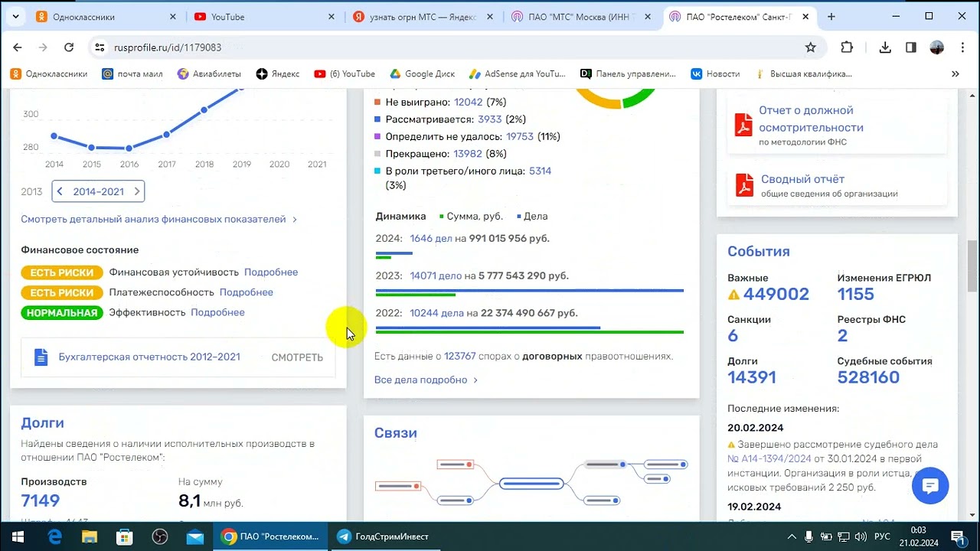Image resolution: width=980 pixels, height=551 pixels.
Task: Open the 5314 third-party cases link
Action: (540, 171)
